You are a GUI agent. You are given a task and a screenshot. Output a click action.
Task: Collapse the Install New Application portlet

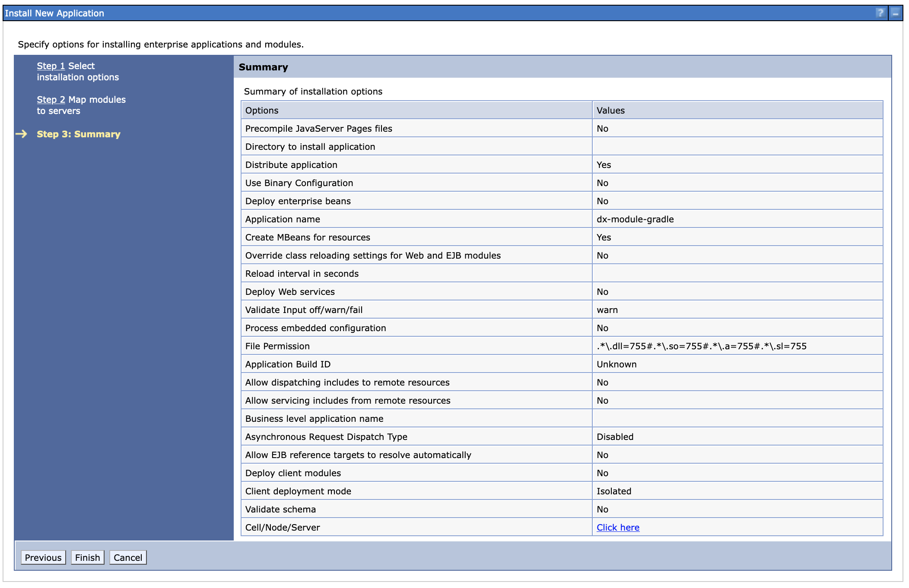(x=895, y=13)
